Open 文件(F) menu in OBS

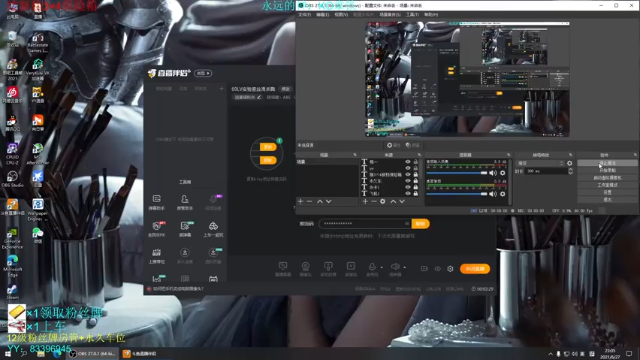coord(304,15)
